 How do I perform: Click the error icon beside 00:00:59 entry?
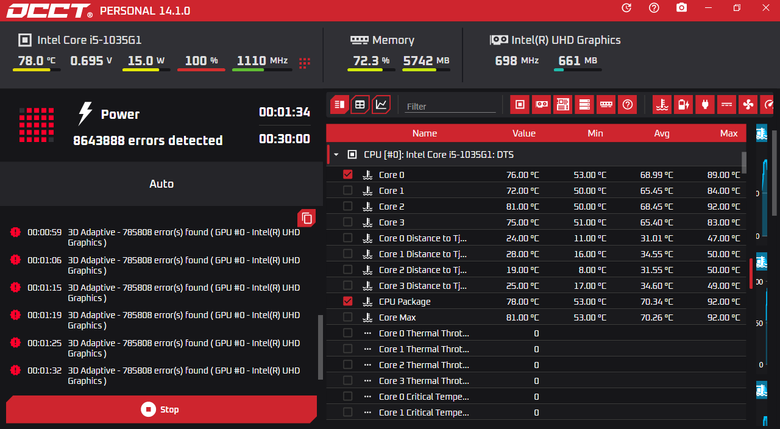(x=15, y=232)
